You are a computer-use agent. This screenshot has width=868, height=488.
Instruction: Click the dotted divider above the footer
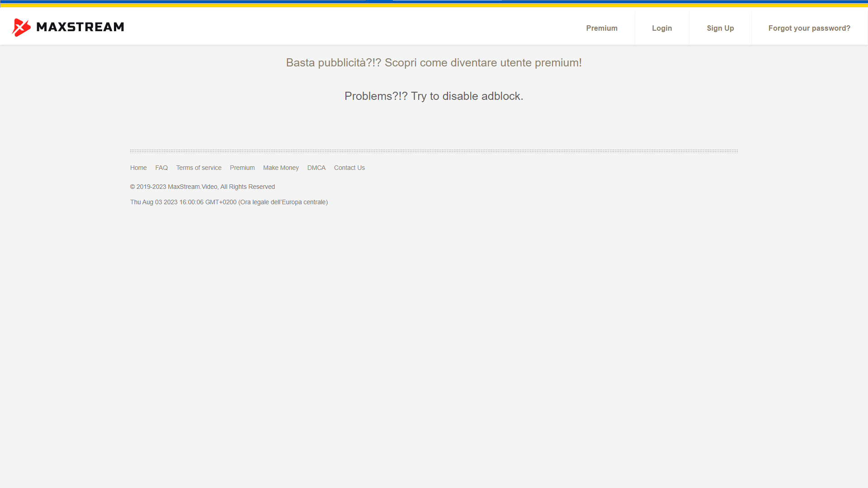(x=434, y=150)
